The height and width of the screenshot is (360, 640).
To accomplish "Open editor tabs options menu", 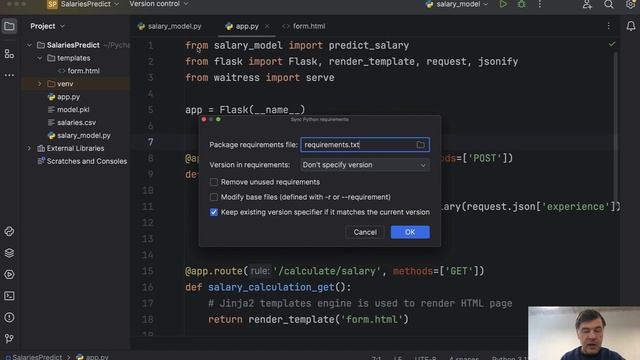I will (x=609, y=26).
